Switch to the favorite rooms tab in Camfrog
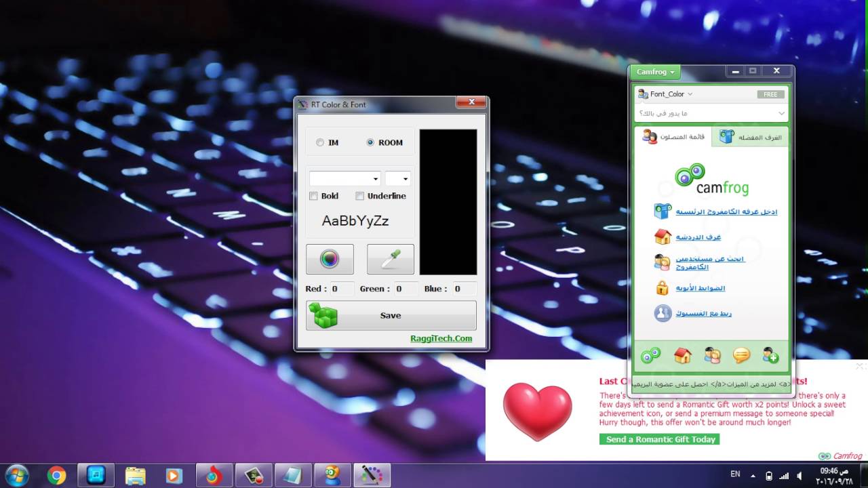This screenshot has width=868, height=488. tap(751, 137)
